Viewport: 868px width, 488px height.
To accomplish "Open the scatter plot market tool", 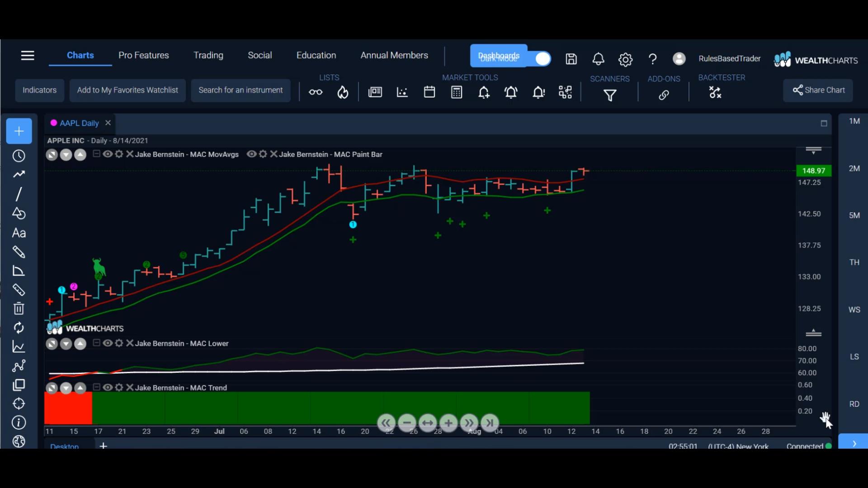I will point(402,93).
